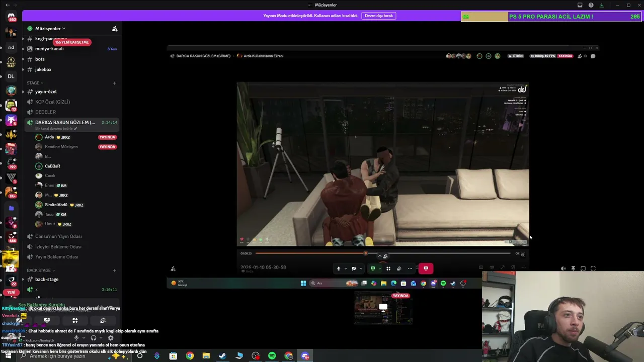Open camera options arrow in call controls
The image size is (644, 362).
pos(361,268)
